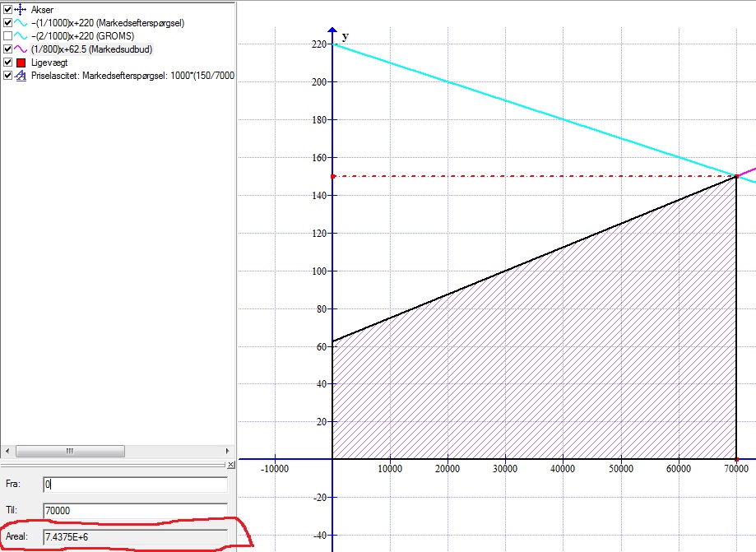Click the 70000 x-axis label
The image size is (756, 552).
pos(736,469)
